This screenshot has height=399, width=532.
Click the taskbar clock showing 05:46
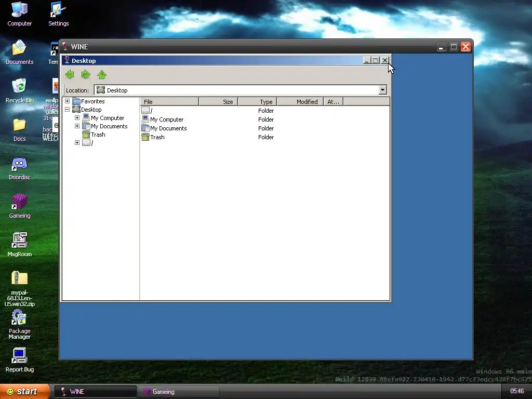(517, 391)
